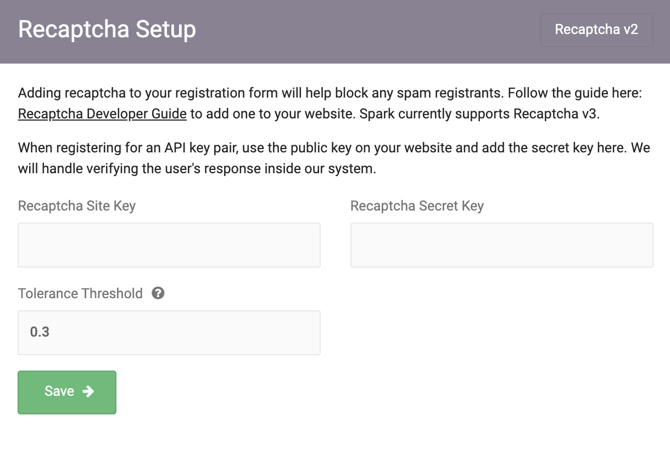This screenshot has width=670, height=455.
Task: Click the Tolerance Threshold help question-mark icon
Action: coord(158,294)
